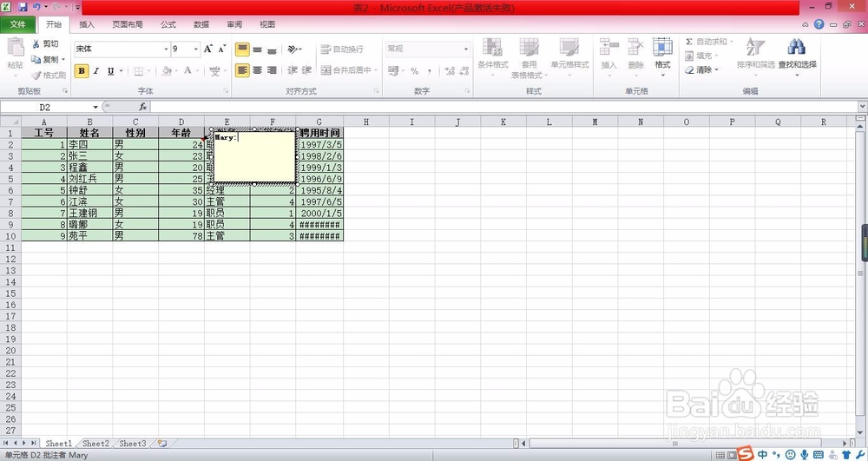Image resolution: width=868 pixels, height=461 pixels.
Task: Toggle align text left
Action: pyautogui.click(x=242, y=70)
